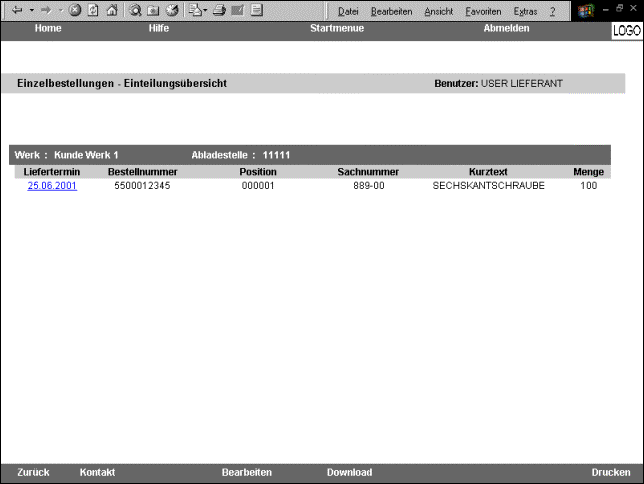Image resolution: width=644 pixels, height=484 pixels.
Task: Click Download in the bottom bar
Action: click(x=350, y=472)
